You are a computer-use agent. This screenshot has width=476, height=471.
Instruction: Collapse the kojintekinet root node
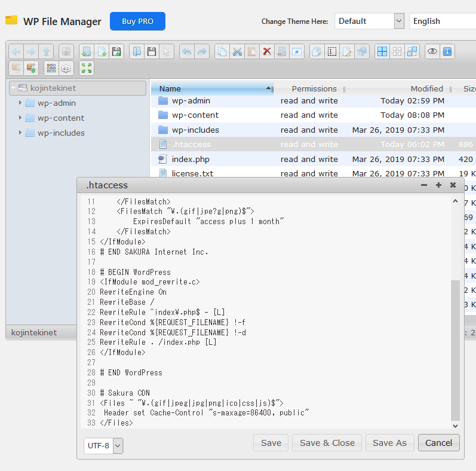pyautogui.click(x=13, y=88)
